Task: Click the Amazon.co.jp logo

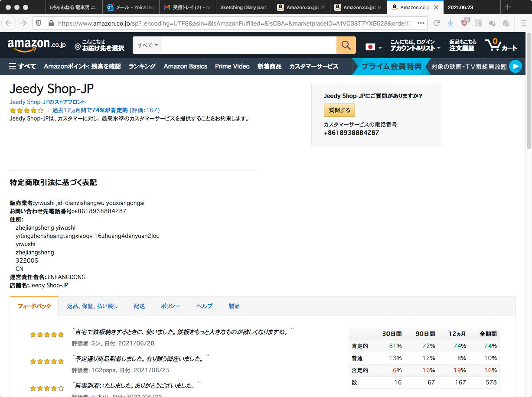Action: 36,45
